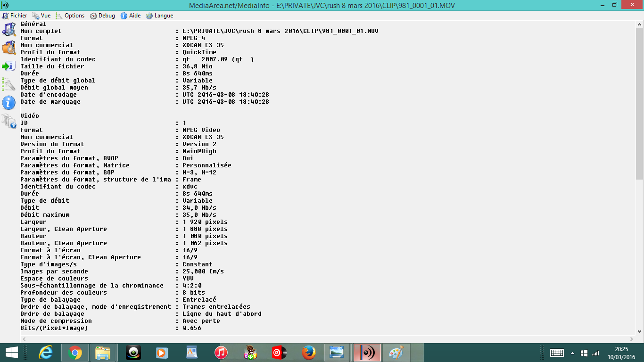
Task: Click the 'MPEG Video' format value
Action: (x=201, y=130)
